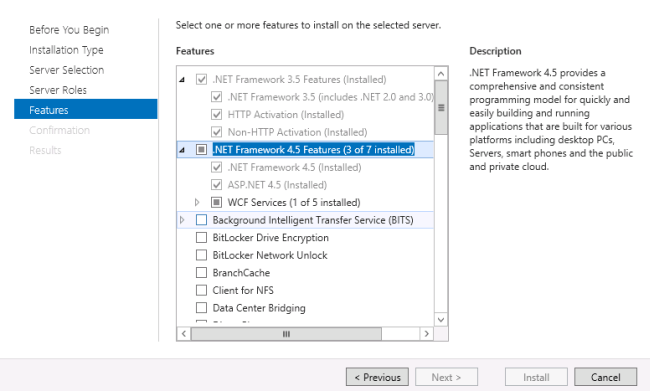
Task: Toggle .NET Framework 4.5 (Installed) checkbox
Action: 216,167
